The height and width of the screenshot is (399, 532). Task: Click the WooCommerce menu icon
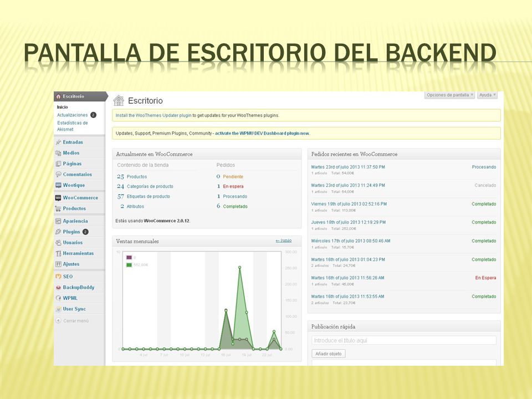coord(58,198)
